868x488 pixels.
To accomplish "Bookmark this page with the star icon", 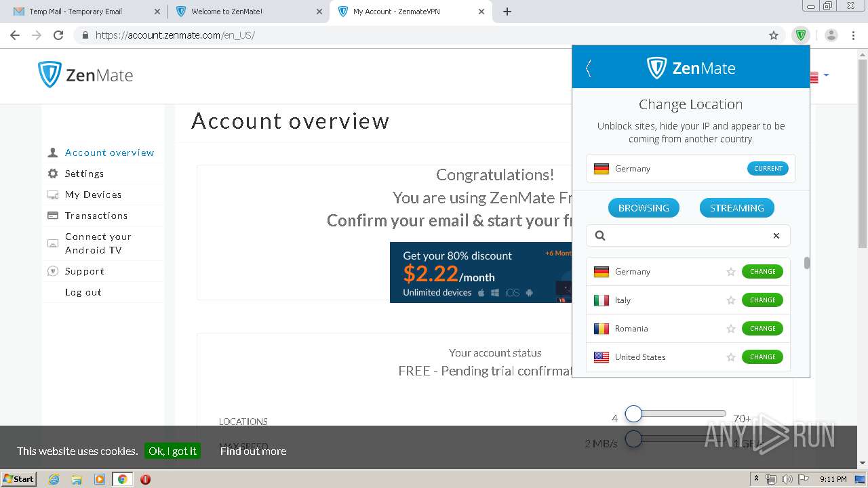I will click(773, 35).
